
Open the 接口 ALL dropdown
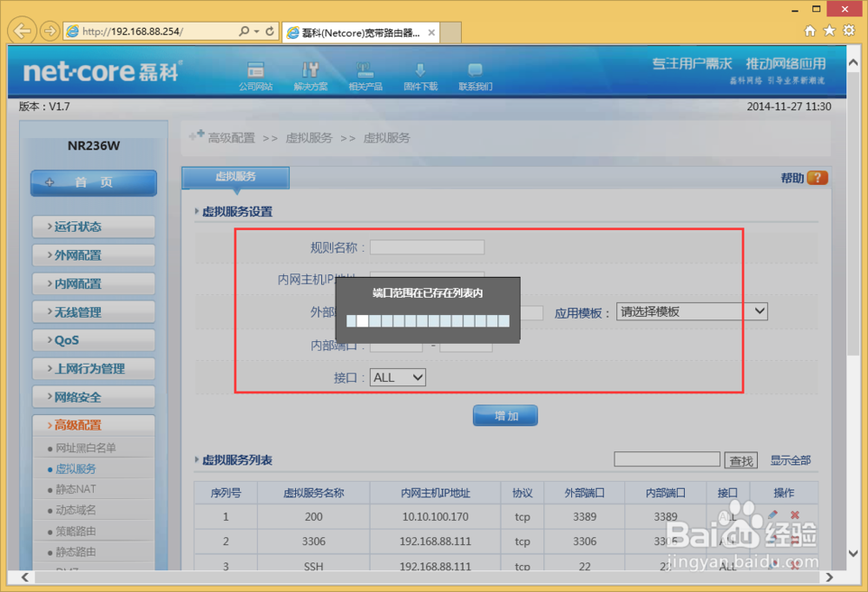pos(398,378)
